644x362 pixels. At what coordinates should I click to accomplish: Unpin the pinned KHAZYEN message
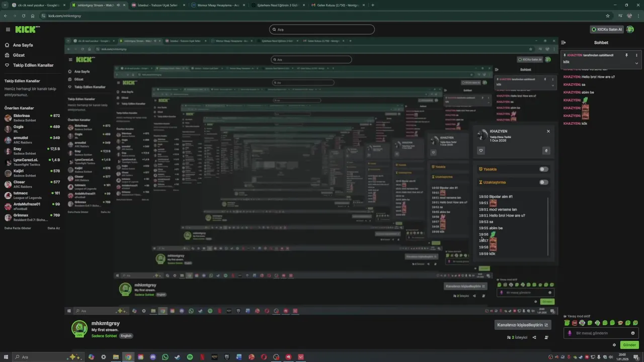[626, 55]
